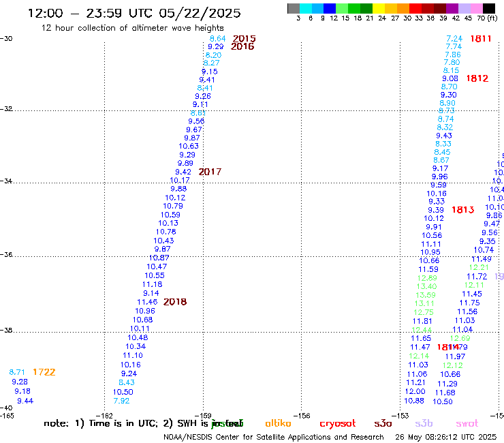504x443 pixels.
Task: Click wave height value '10.88'
Action: pyautogui.click(x=414, y=401)
